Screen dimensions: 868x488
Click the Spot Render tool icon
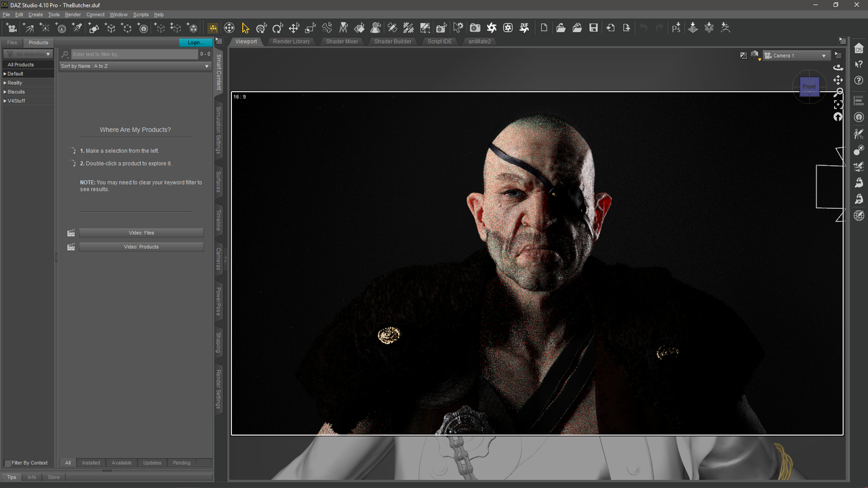tap(441, 28)
